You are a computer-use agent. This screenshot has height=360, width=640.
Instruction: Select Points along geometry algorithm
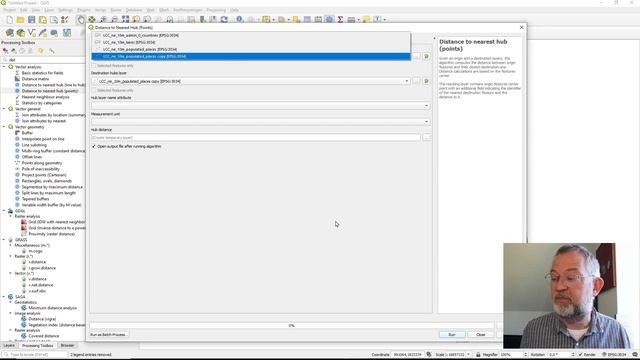[42, 163]
